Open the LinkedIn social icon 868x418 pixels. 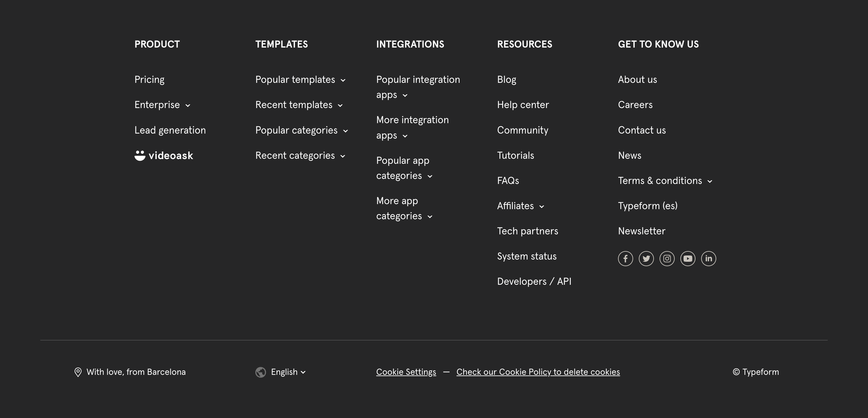coord(708,259)
